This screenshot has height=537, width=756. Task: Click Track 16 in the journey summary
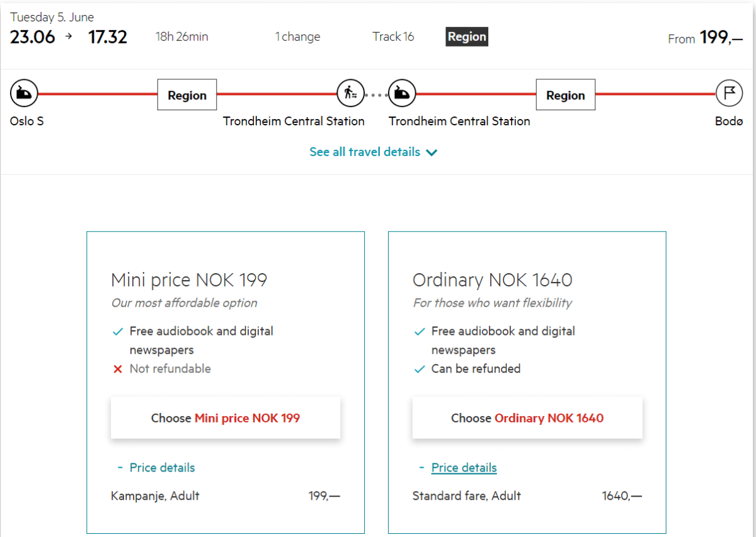point(393,37)
